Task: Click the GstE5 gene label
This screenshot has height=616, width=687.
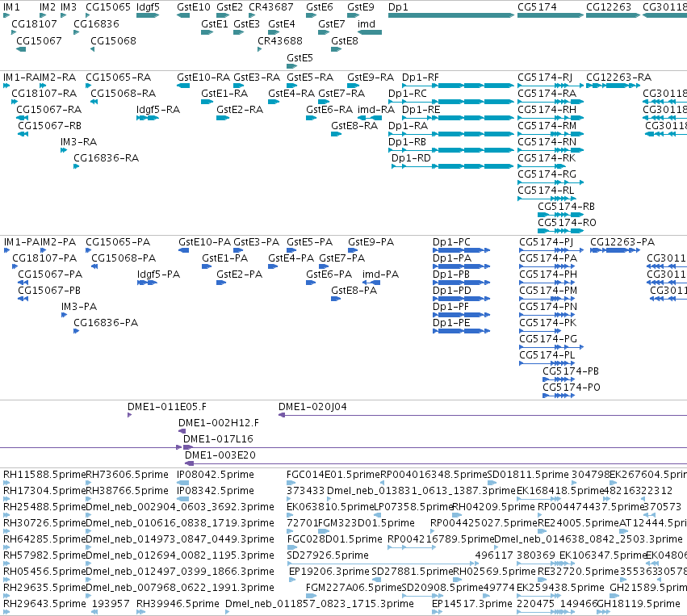Action: tap(300, 58)
